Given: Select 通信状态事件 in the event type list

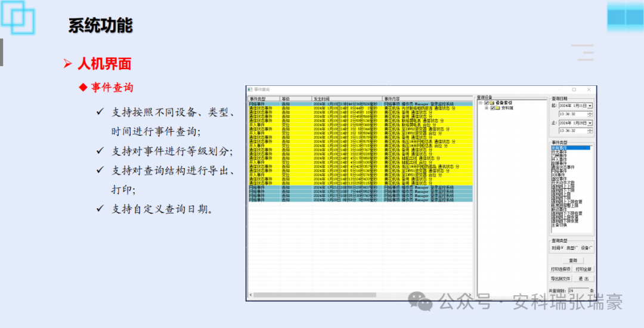Looking at the screenshot, I should coord(563,167).
